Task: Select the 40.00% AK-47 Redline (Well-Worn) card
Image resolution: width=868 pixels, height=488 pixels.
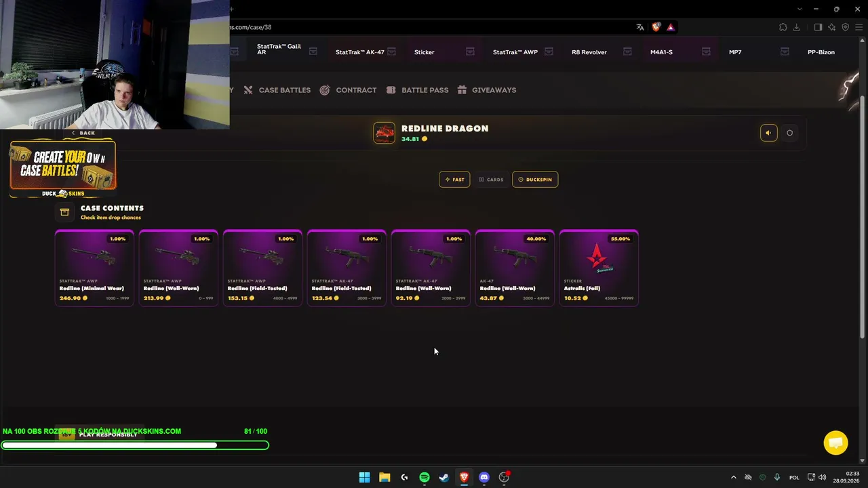Action: click(x=515, y=268)
